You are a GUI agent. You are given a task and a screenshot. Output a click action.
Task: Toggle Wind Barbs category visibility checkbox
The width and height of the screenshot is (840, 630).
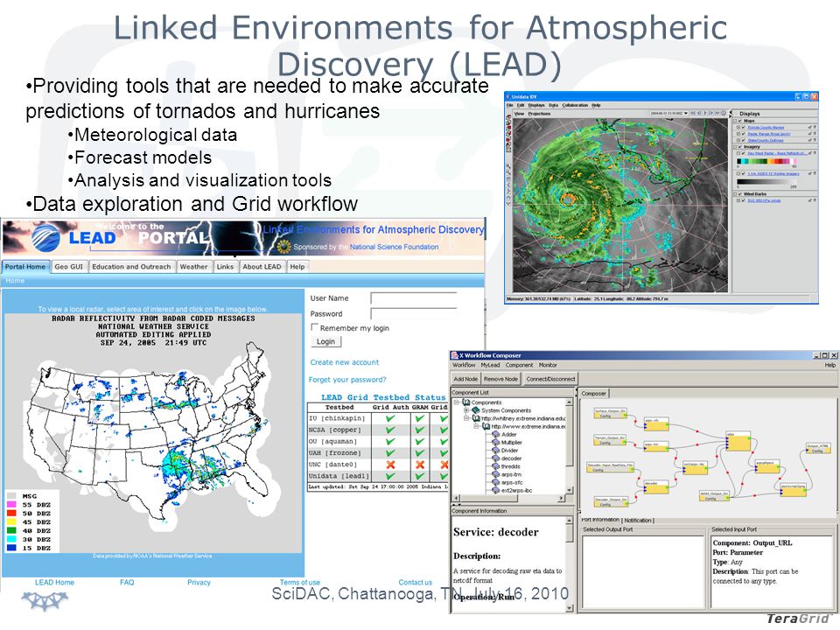click(740, 194)
